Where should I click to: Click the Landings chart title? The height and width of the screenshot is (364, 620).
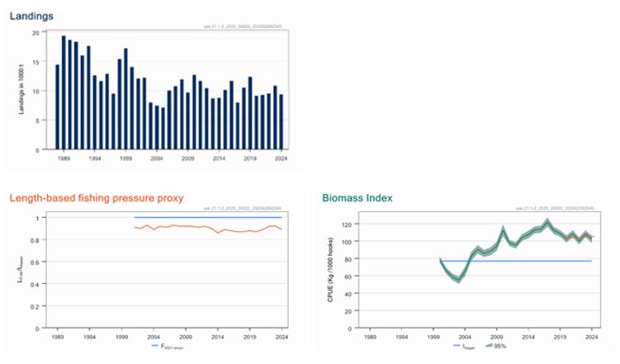(x=31, y=17)
